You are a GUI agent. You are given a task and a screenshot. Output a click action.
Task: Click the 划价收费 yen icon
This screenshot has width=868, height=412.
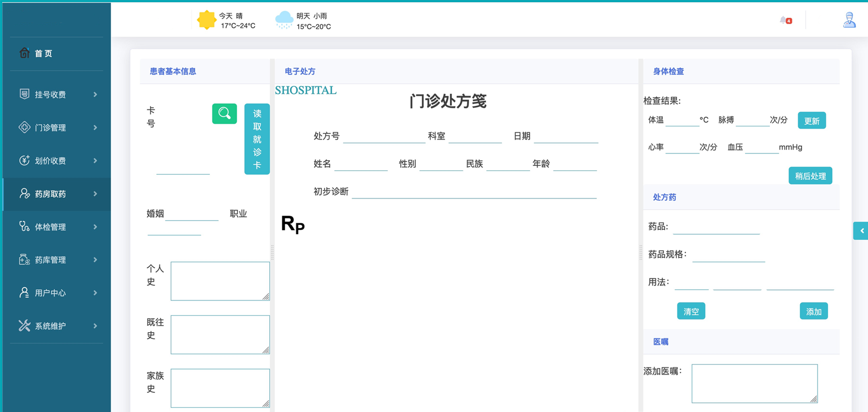point(25,160)
